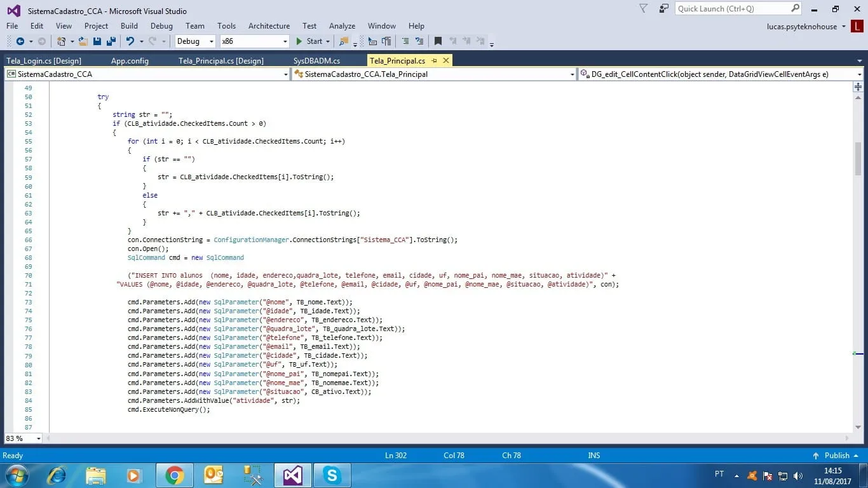Screen dimensions: 868x488
Task: Switch to the SysDBADM.cs tab
Action: 316,61
